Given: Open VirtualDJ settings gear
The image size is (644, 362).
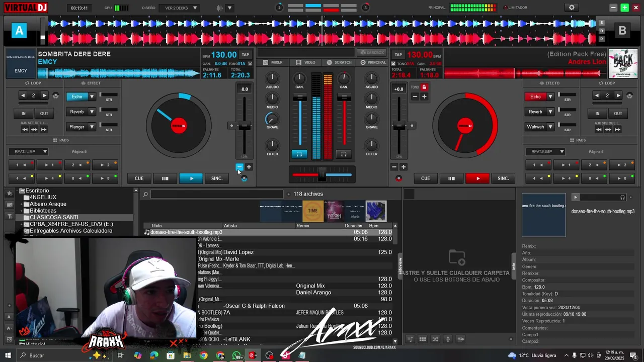Looking at the screenshot, I should click(x=572, y=8).
